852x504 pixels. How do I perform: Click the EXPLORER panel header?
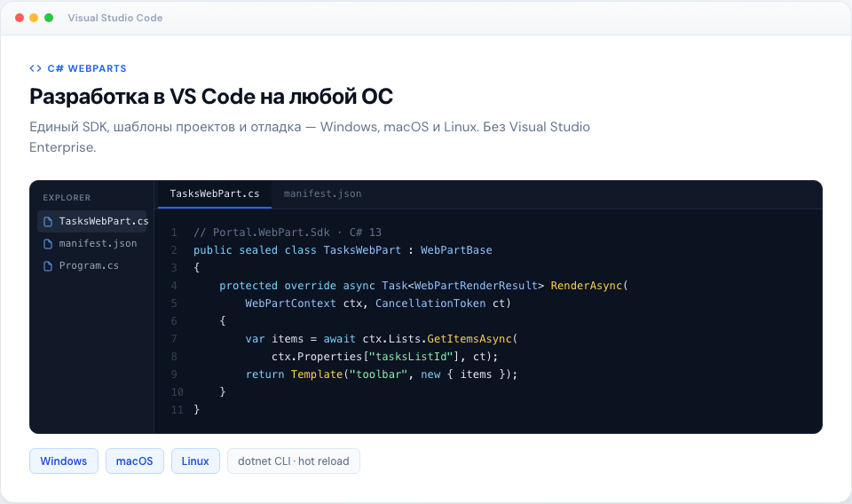pos(67,198)
